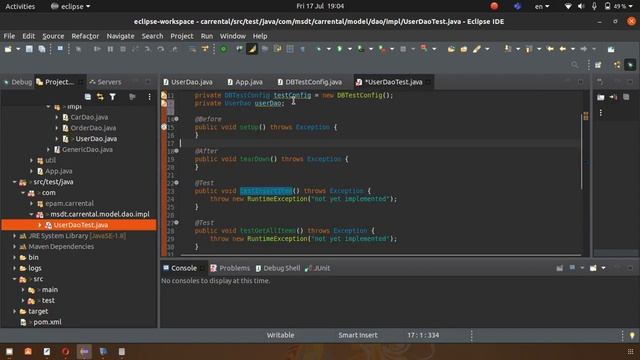
Task: Expand the util package node
Action: coord(31,160)
